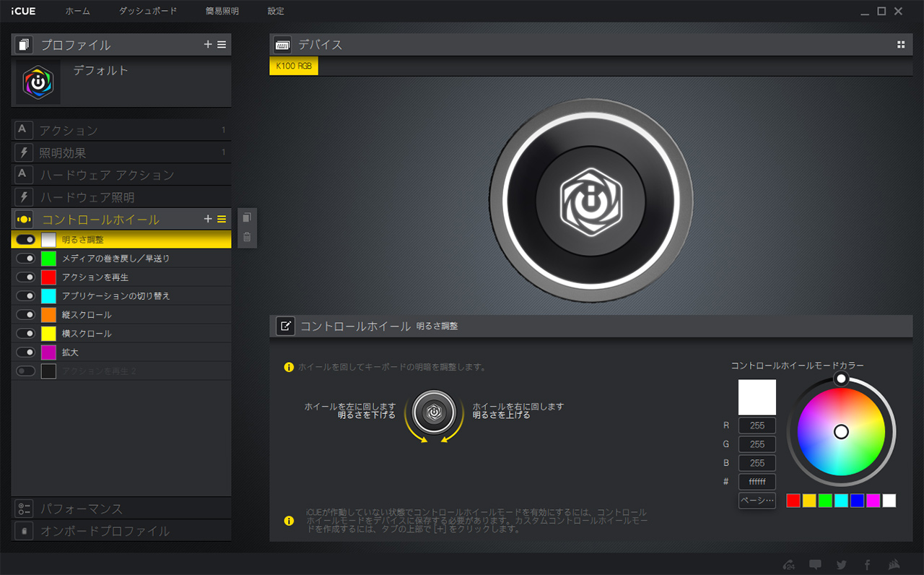The image size is (924, 575).
Task: Click the chat bubble icon in the footer
Action: pyautogui.click(x=816, y=565)
